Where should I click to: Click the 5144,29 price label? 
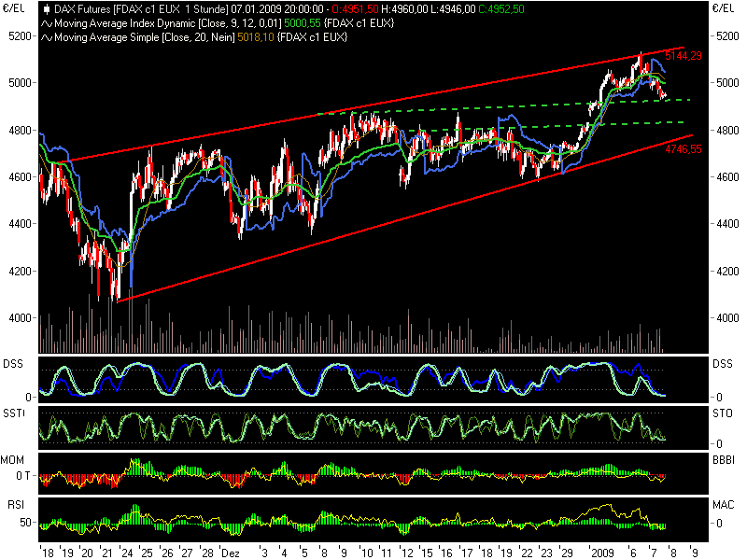tap(682, 56)
